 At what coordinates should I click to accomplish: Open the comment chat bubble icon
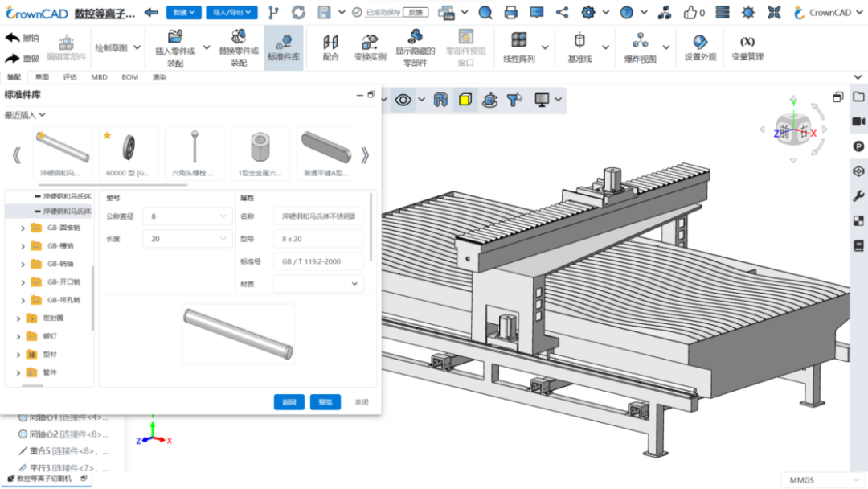(536, 12)
